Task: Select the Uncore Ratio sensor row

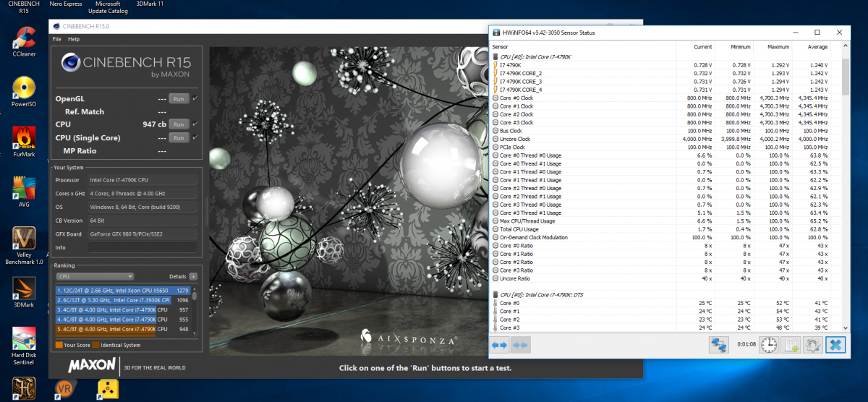Action: [660, 278]
